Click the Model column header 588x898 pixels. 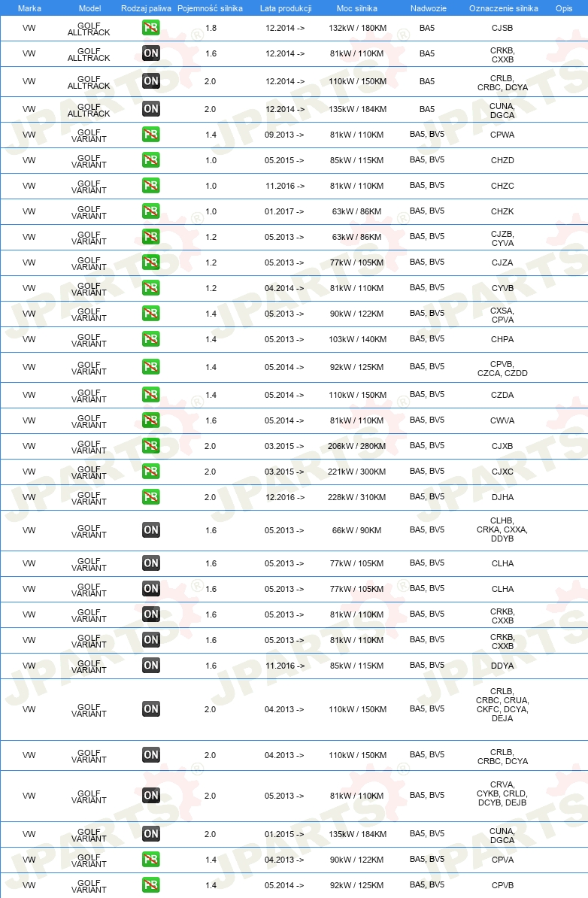[x=89, y=8]
